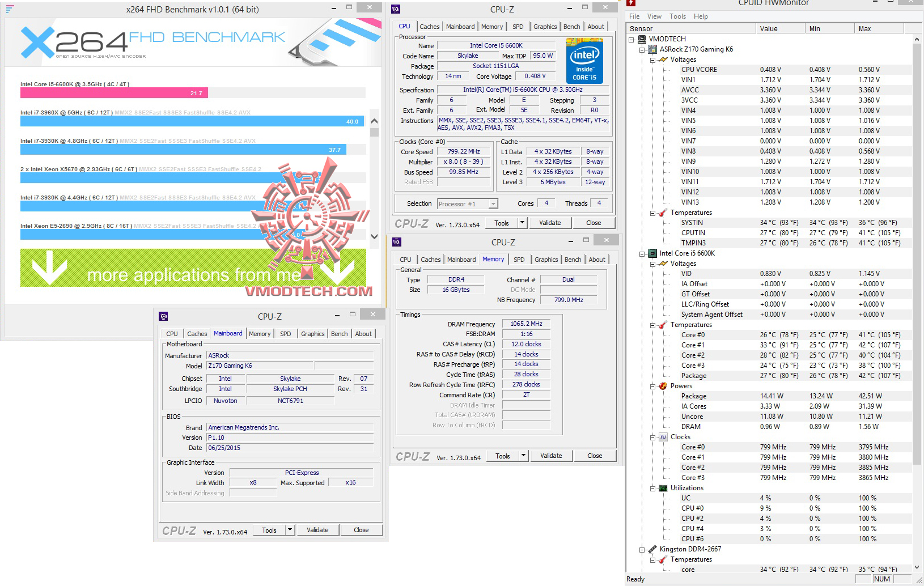Collapse the Kingston DDR4-2667 node
This screenshot has height=586, width=924.
[x=642, y=549]
